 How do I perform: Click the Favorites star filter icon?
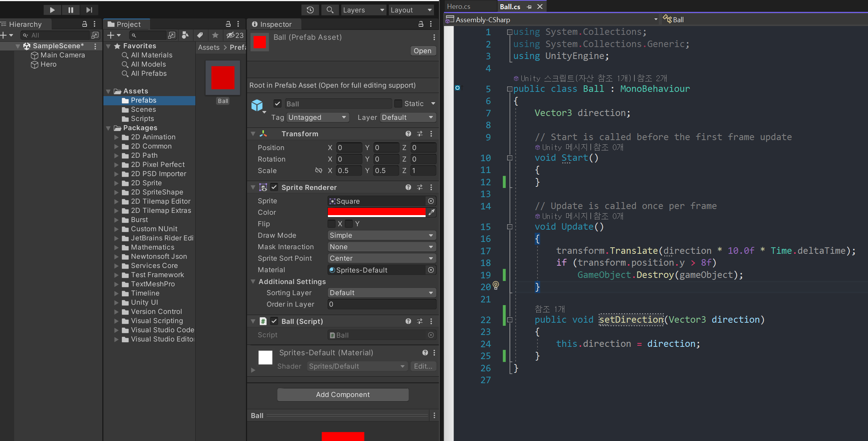pyautogui.click(x=215, y=35)
